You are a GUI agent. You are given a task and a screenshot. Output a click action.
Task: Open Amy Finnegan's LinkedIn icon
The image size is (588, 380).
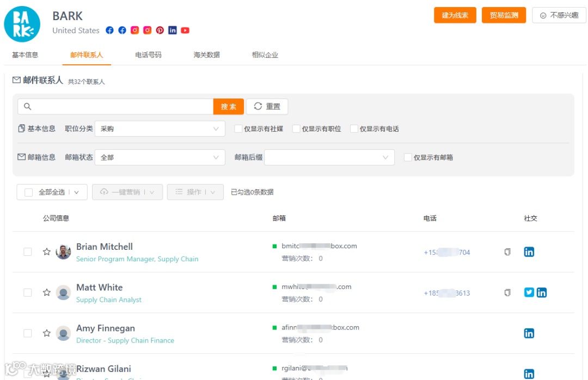click(x=529, y=333)
